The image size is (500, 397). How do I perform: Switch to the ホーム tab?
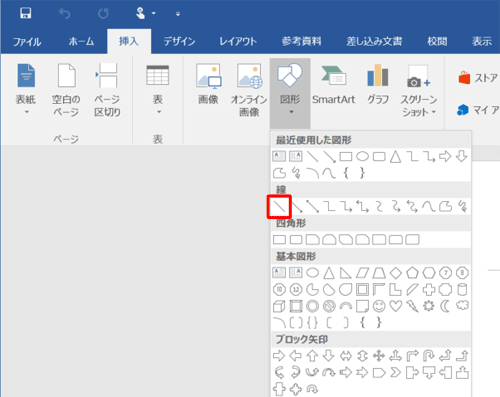pos(81,42)
